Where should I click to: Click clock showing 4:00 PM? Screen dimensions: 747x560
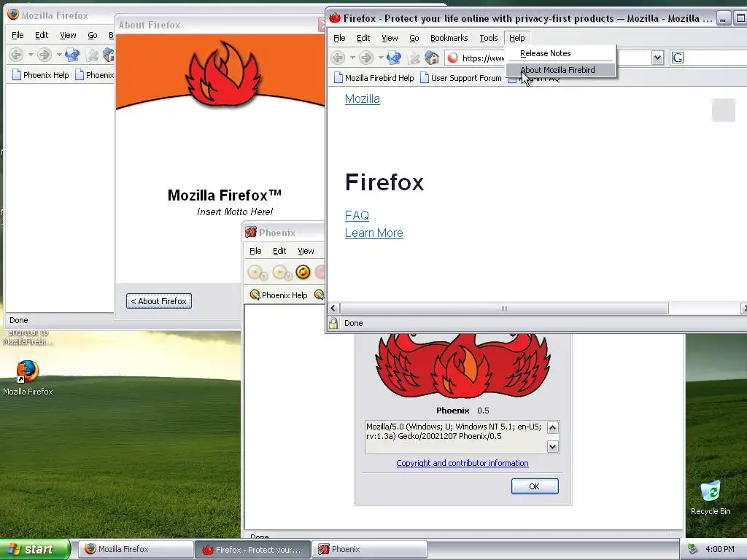point(719,549)
